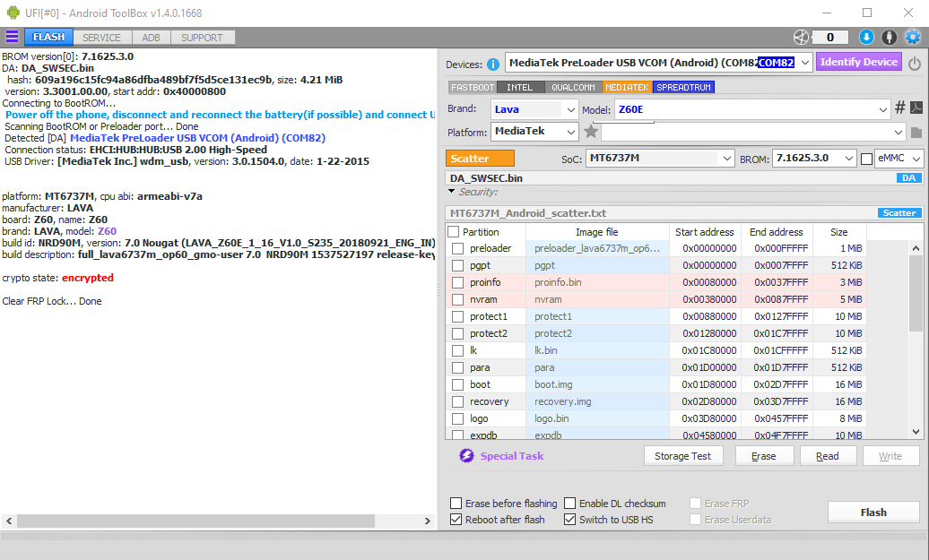Viewport: 929px width, 560px height.
Task: Click the log scrollbar right arrow
Action: point(427,521)
